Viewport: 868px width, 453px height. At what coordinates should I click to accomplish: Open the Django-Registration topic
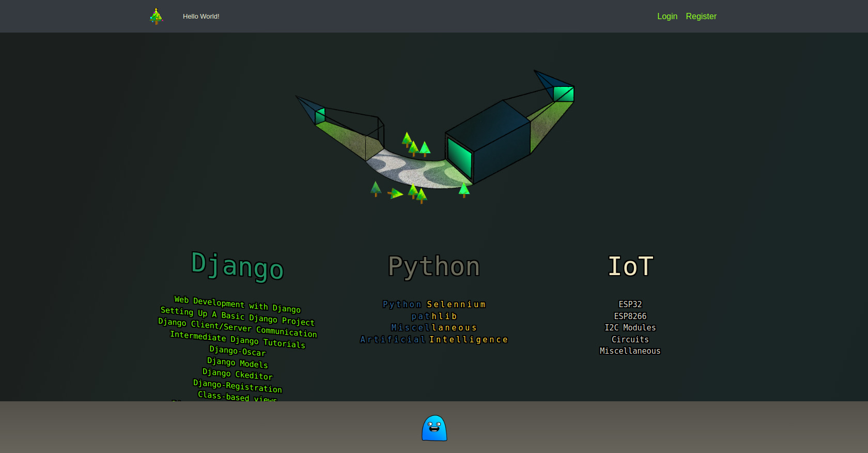[x=237, y=386]
